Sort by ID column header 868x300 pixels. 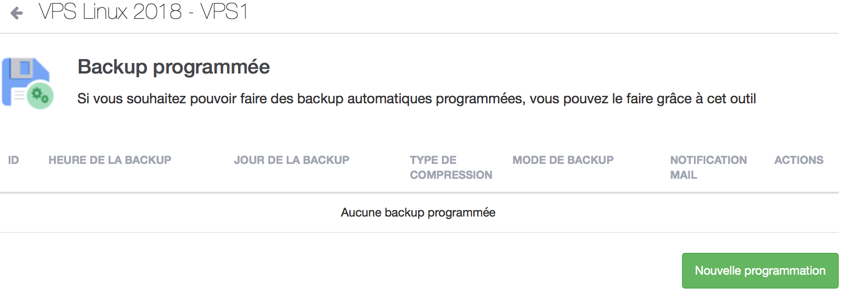pyautogui.click(x=13, y=160)
